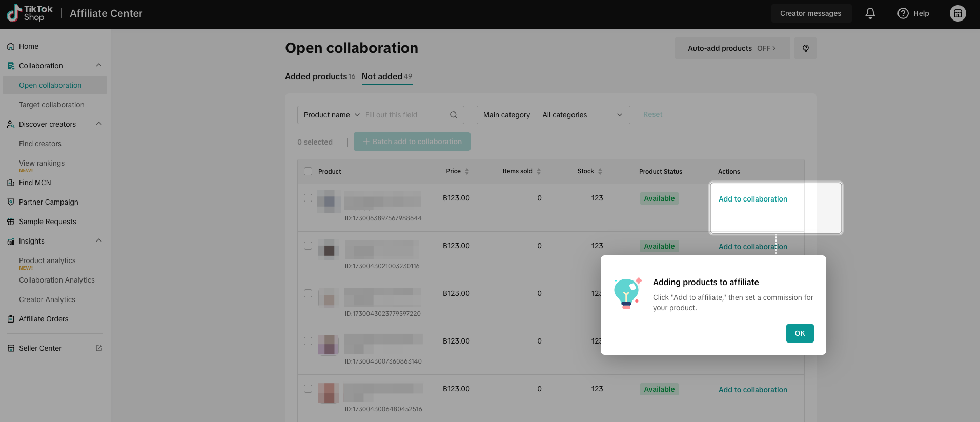980x422 pixels.
Task: Click the Fill out this field search box
Action: click(x=403, y=115)
